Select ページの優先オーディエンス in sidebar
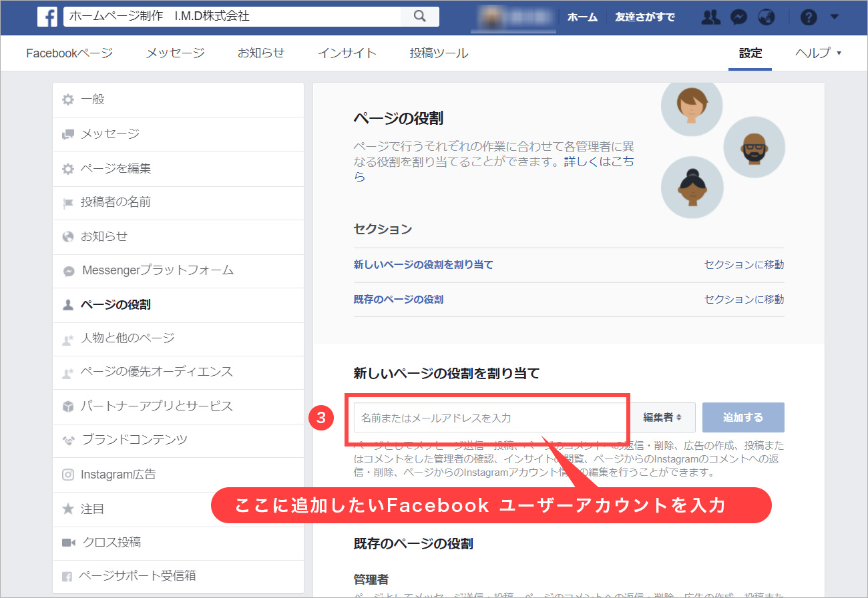 (178, 372)
